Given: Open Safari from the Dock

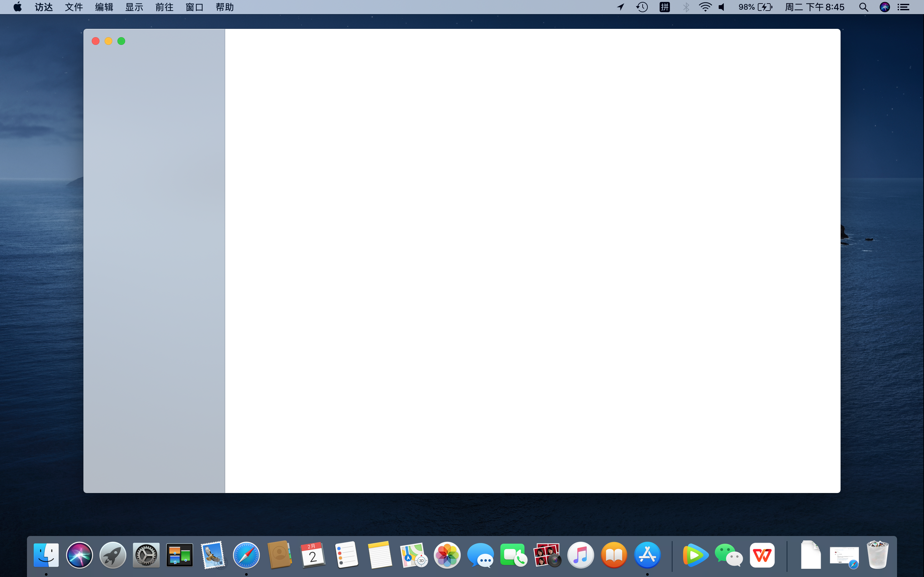Looking at the screenshot, I should coord(246,555).
